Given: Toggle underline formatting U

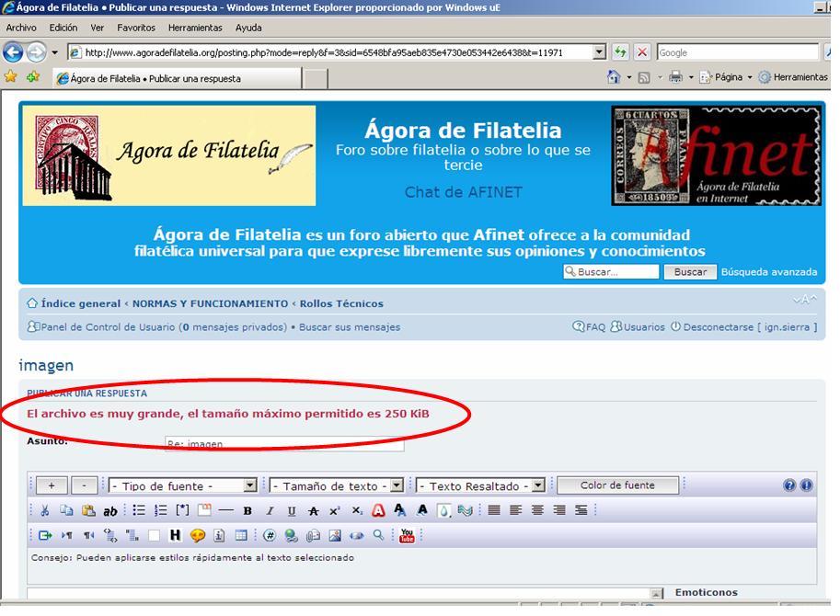Looking at the screenshot, I should [292, 511].
